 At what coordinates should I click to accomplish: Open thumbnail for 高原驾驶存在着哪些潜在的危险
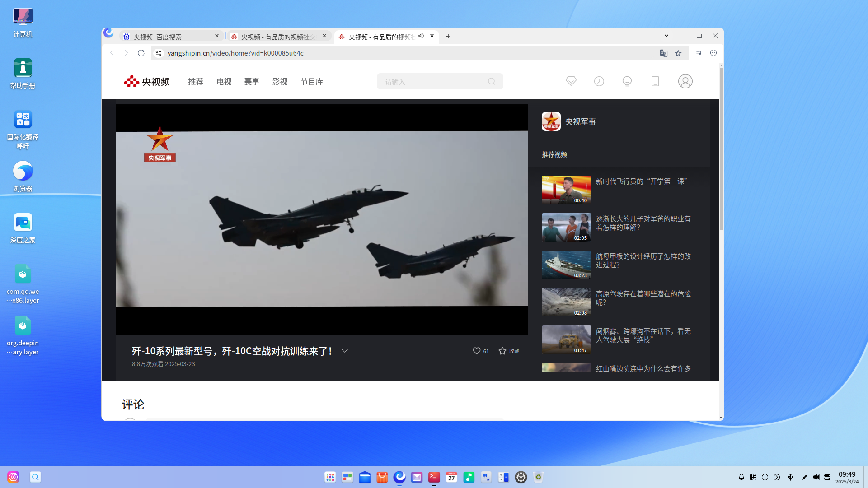click(x=567, y=302)
